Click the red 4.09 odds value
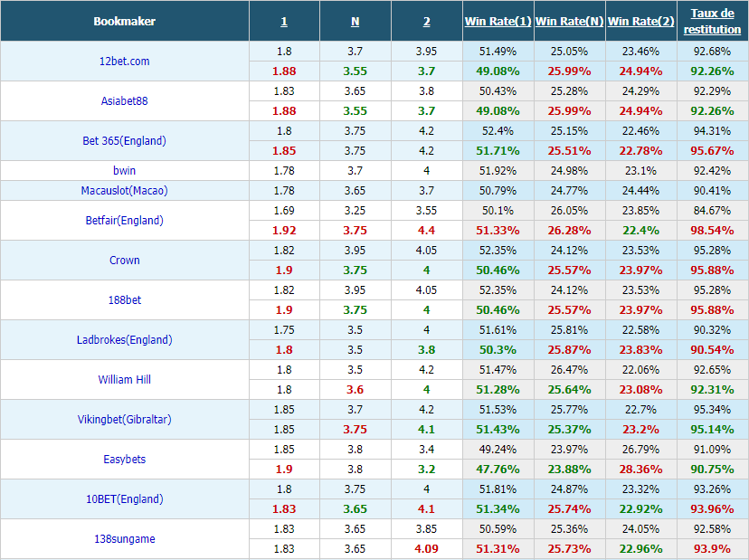Screen dimensions: 749x560 427,549
